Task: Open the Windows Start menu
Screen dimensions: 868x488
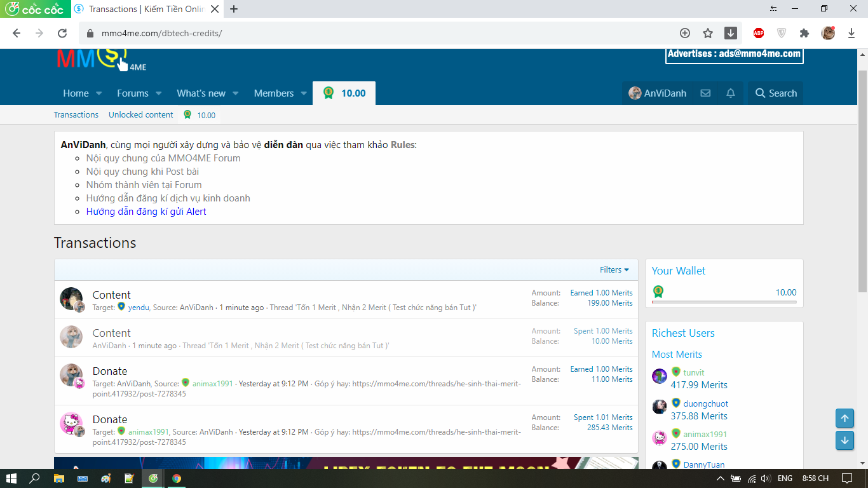Action: [11, 478]
